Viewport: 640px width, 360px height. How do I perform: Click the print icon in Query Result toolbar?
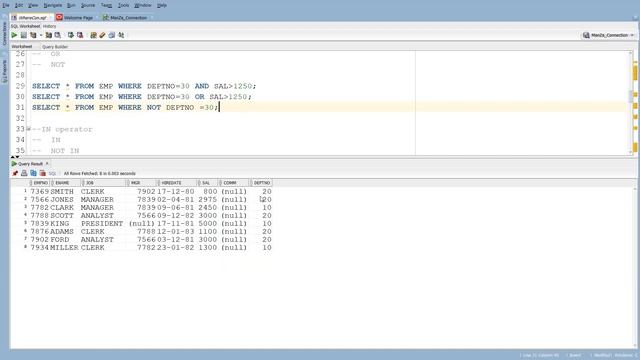pyautogui.click(x=24, y=173)
